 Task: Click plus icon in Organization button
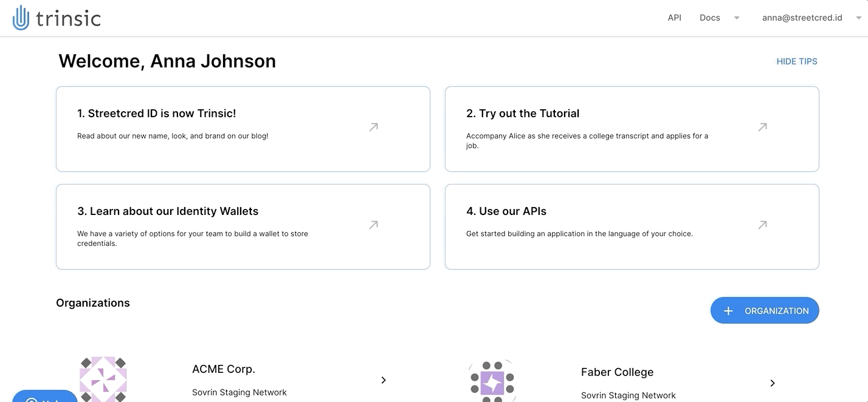click(728, 311)
